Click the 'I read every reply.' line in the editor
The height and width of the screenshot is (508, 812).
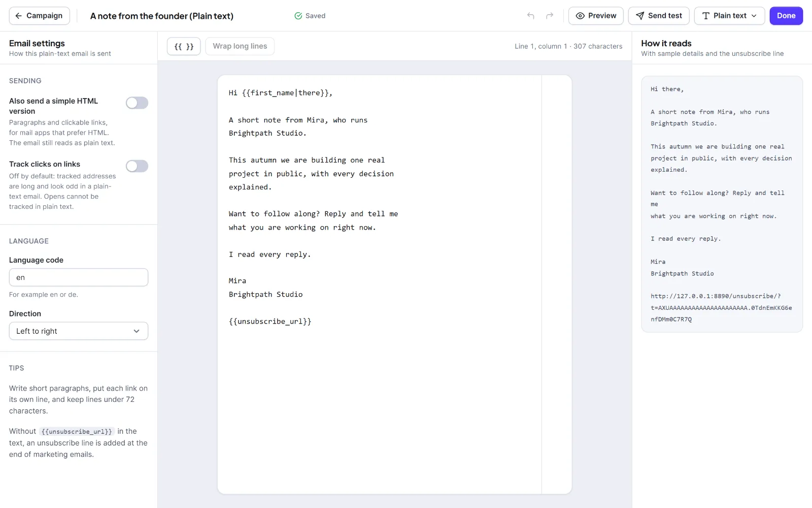[269, 255]
